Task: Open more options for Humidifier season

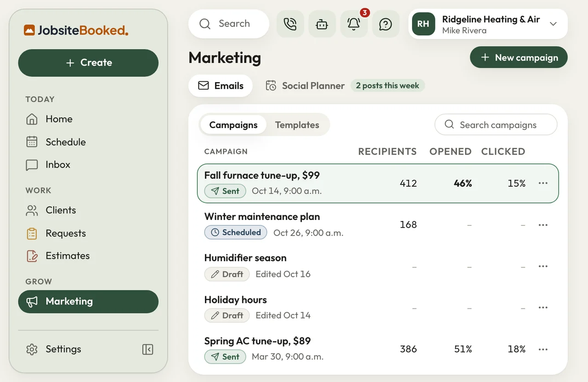Action: pyautogui.click(x=543, y=266)
